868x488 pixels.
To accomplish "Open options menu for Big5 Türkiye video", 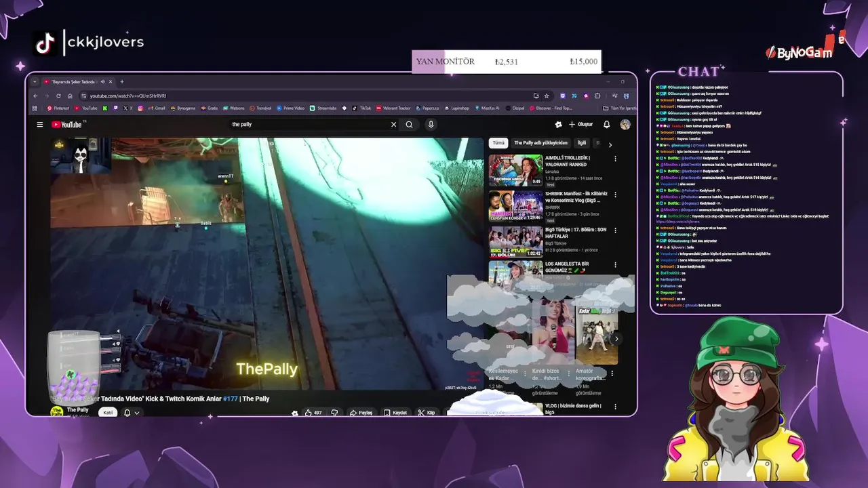I will [616, 230].
